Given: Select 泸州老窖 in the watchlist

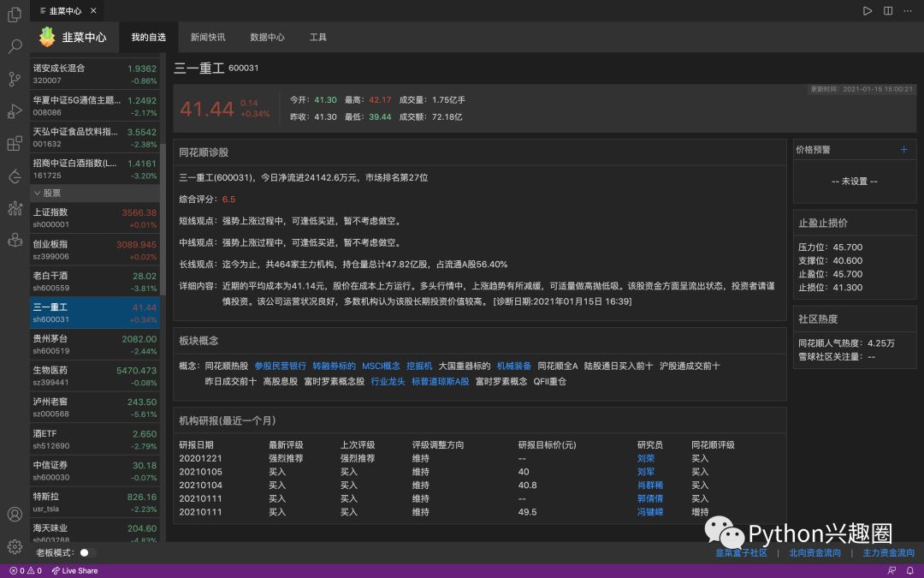Looking at the screenshot, I should coord(95,408).
